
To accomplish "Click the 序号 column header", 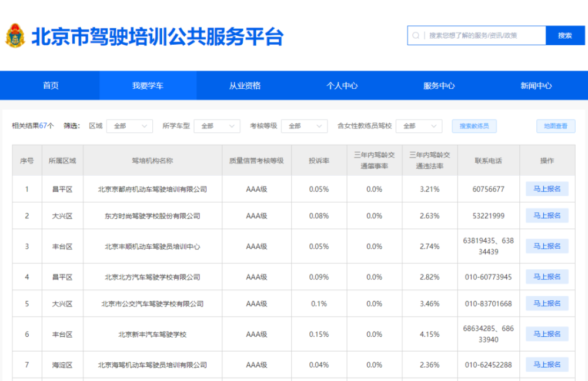I will click(27, 161).
